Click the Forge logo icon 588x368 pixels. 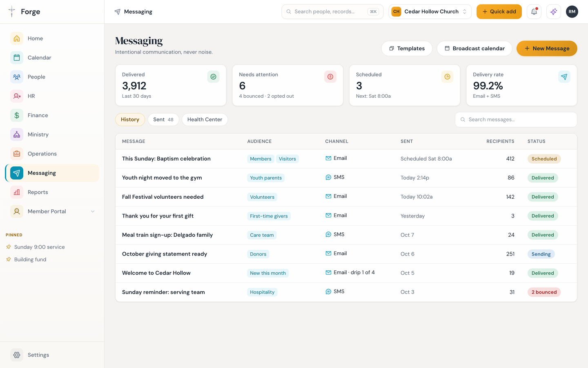point(12,11)
